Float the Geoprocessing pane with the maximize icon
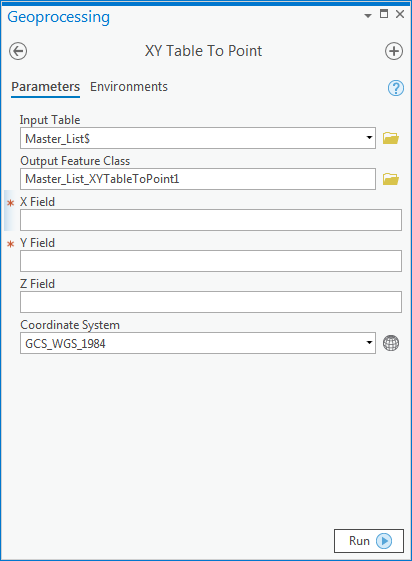Image resolution: width=412 pixels, height=561 pixels. pos(384,14)
